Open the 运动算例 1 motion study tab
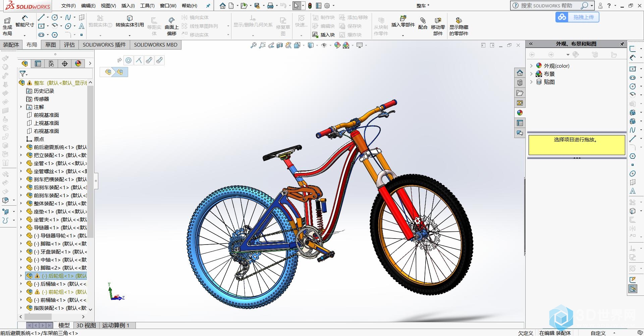The height and width of the screenshot is (336, 644). [x=116, y=325]
